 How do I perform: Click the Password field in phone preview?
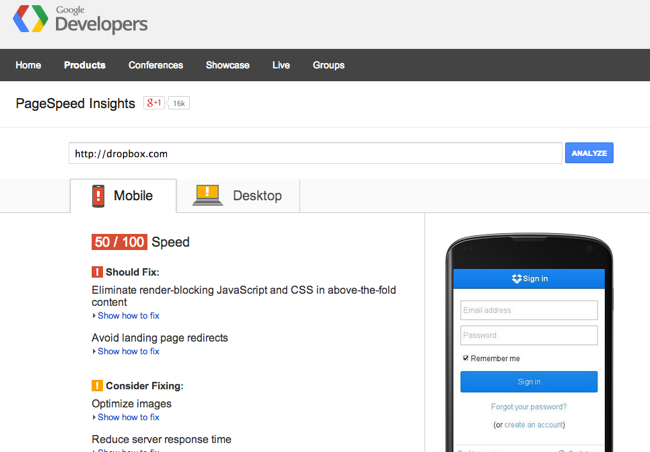pos(529,335)
